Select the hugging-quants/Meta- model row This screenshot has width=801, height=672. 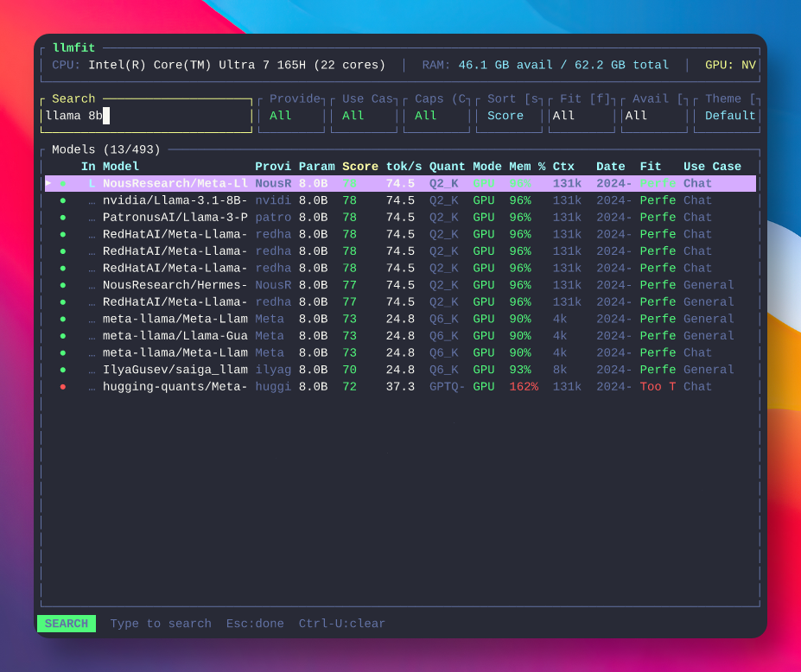pos(400,387)
